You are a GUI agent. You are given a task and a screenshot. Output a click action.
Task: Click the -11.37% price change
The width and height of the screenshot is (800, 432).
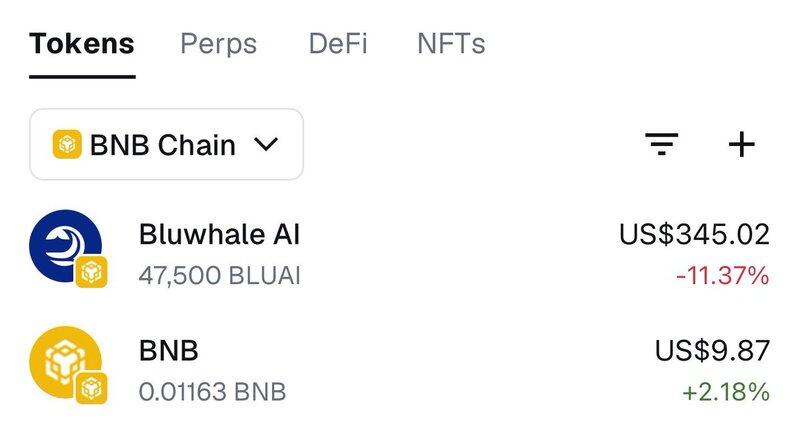pos(722,275)
